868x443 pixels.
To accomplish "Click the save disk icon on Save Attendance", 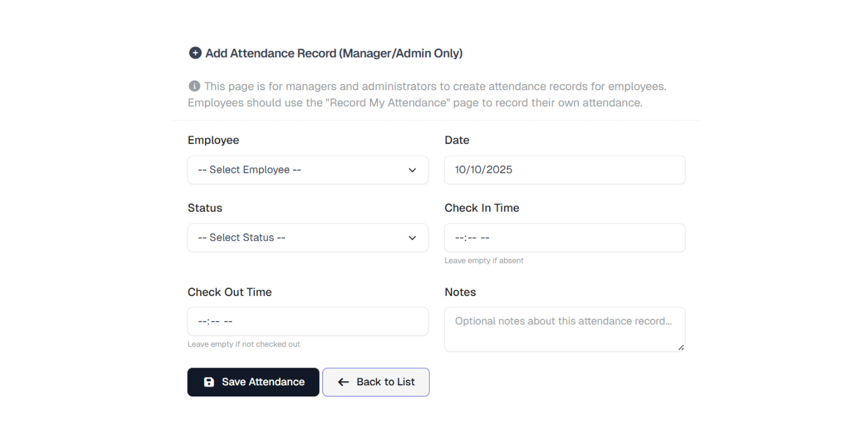I will pos(210,382).
